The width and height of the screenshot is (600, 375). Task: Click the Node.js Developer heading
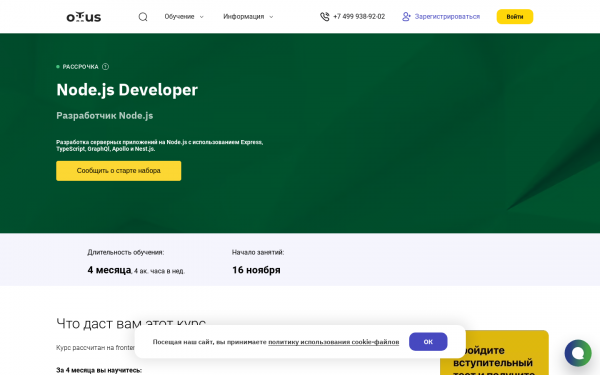pyautogui.click(x=127, y=90)
